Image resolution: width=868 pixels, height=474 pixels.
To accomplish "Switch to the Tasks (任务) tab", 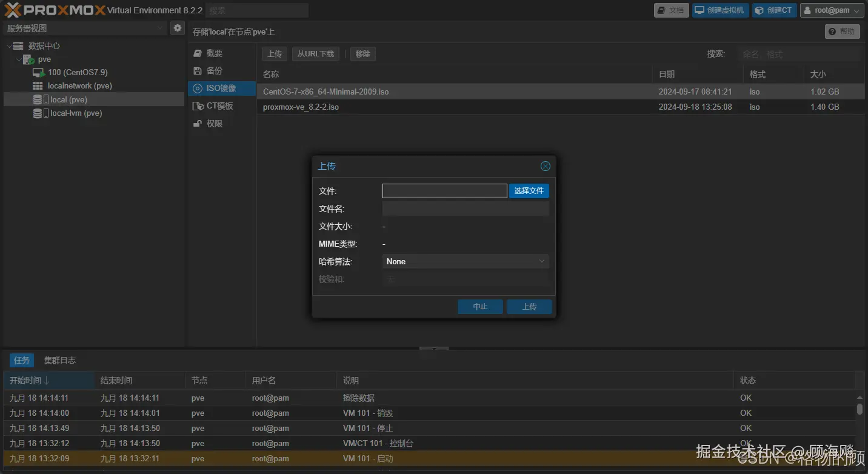I will click(x=22, y=360).
